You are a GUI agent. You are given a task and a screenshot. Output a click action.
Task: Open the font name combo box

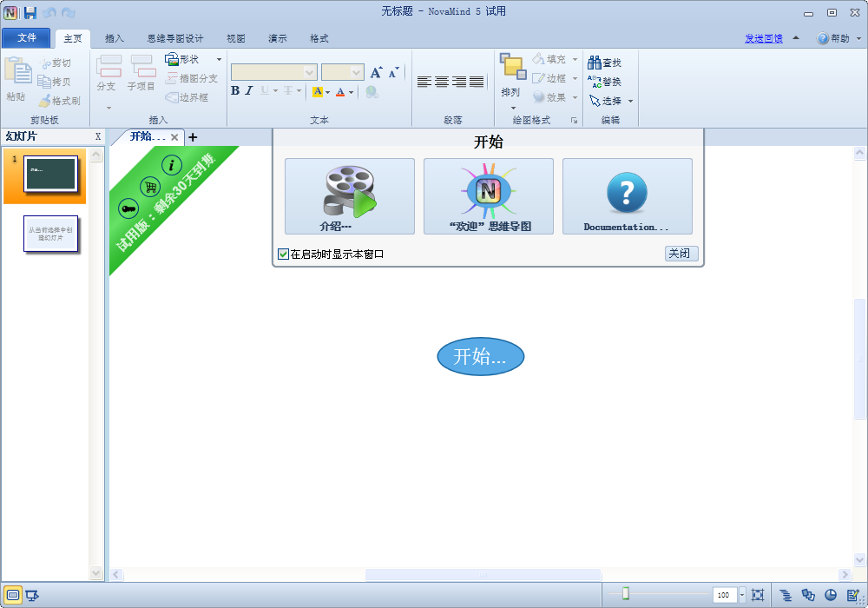coord(274,72)
